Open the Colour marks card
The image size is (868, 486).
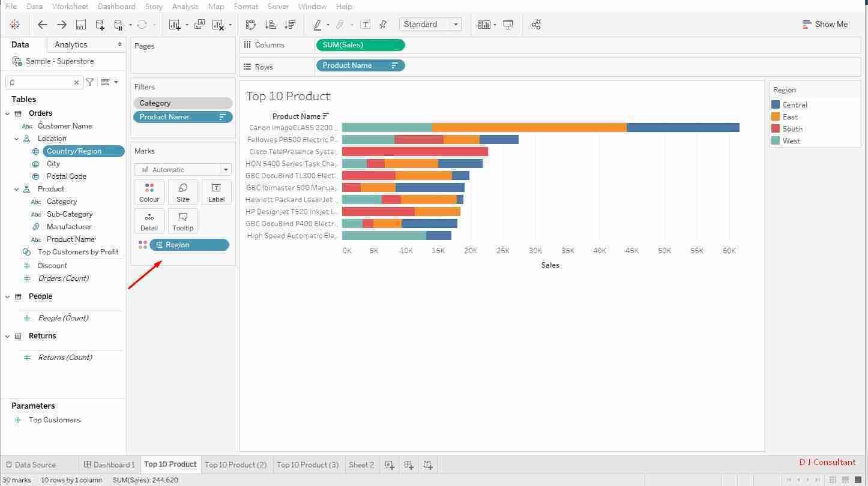click(x=149, y=192)
